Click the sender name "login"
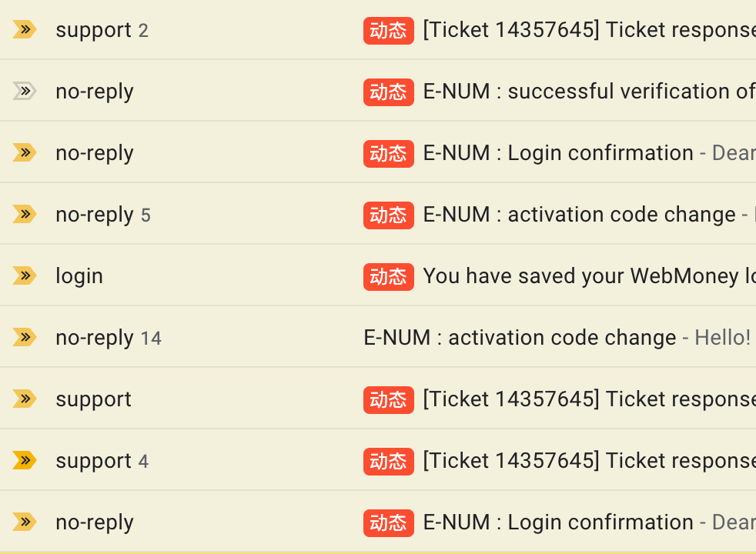This screenshot has height=554, width=756. click(x=79, y=276)
